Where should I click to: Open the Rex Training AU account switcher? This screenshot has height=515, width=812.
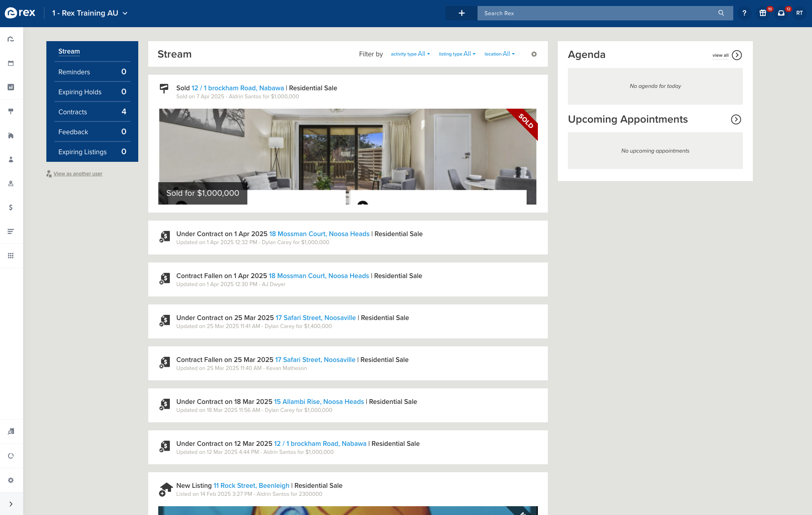point(90,13)
